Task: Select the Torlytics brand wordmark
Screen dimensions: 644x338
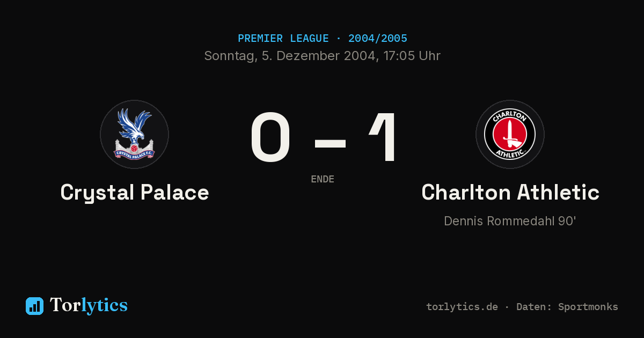Action: [89, 305]
